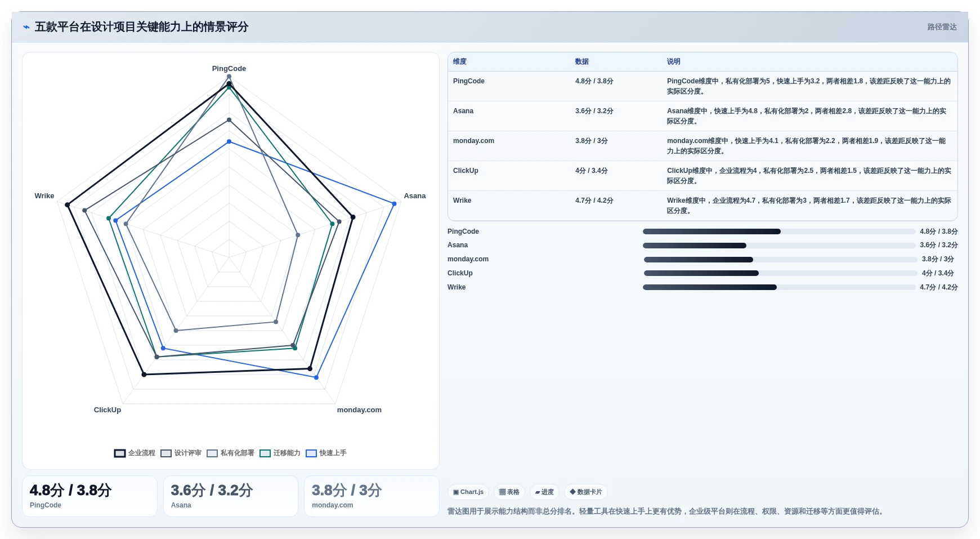Click the monday.com progress bar

pos(781,260)
